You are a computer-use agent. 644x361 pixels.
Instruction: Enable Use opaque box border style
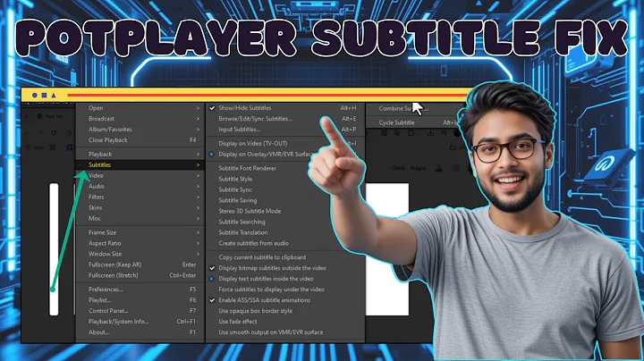[x=256, y=311]
